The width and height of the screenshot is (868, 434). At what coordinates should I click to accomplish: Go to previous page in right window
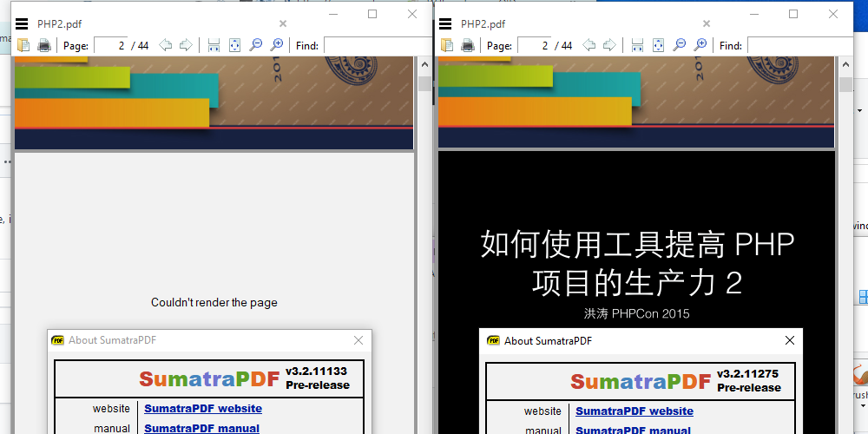589,45
